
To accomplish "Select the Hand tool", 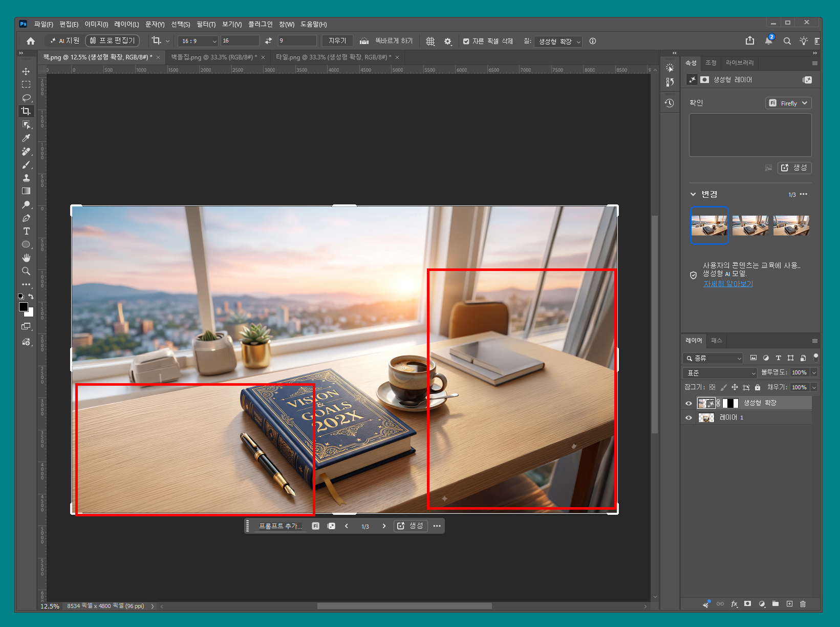I will tap(26, 258).
